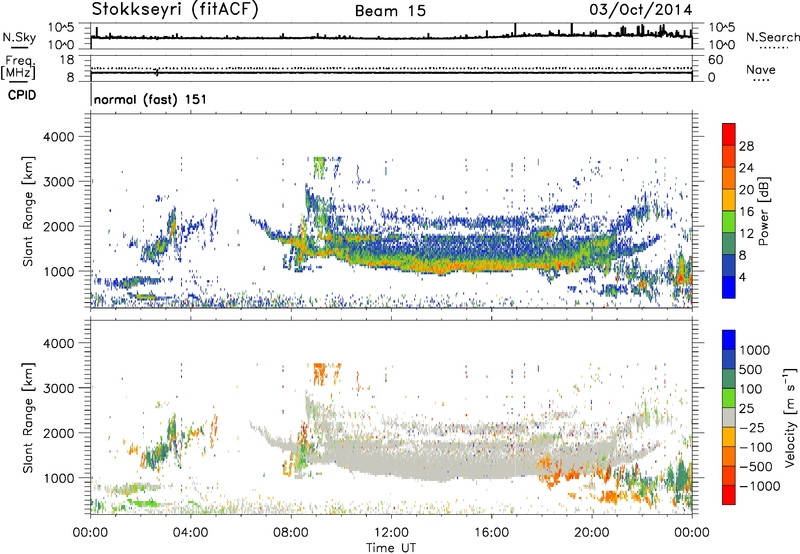
Task: Click the '1000' tick of the velocity panel
Action: tap(58, 478)
